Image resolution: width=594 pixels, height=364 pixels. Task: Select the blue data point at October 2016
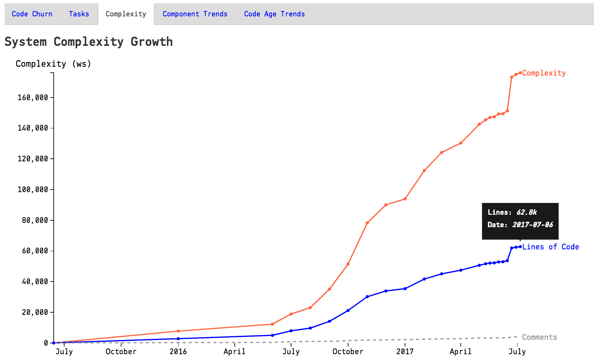[x=348, y=310]
